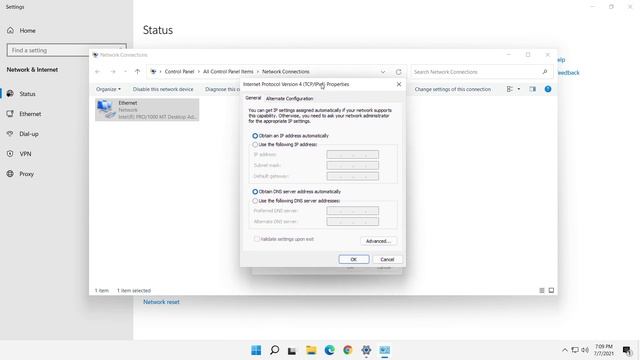The width and height of the screenshot is (640, 360).
Task: Go up one folder level arrow
Action: tap(137, 72)
